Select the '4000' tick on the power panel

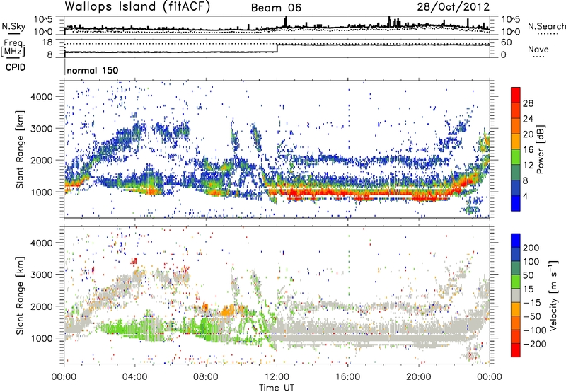tap(42, 97)
